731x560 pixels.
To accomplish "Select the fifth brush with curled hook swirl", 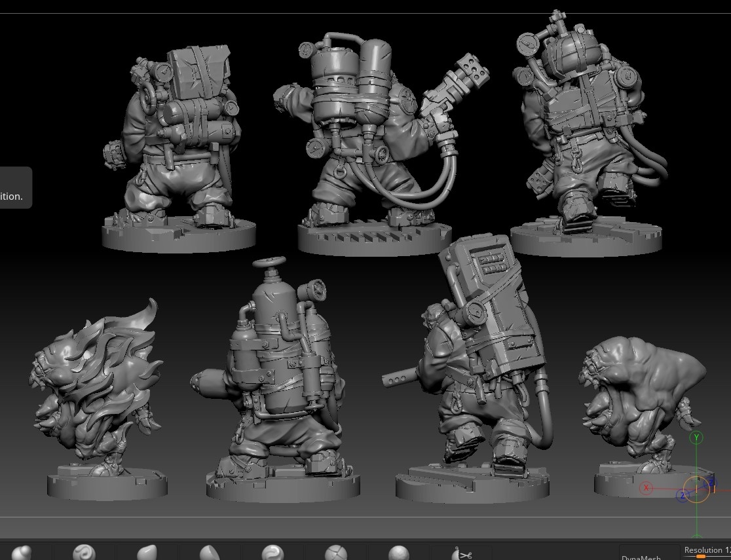I will point(272,553).
